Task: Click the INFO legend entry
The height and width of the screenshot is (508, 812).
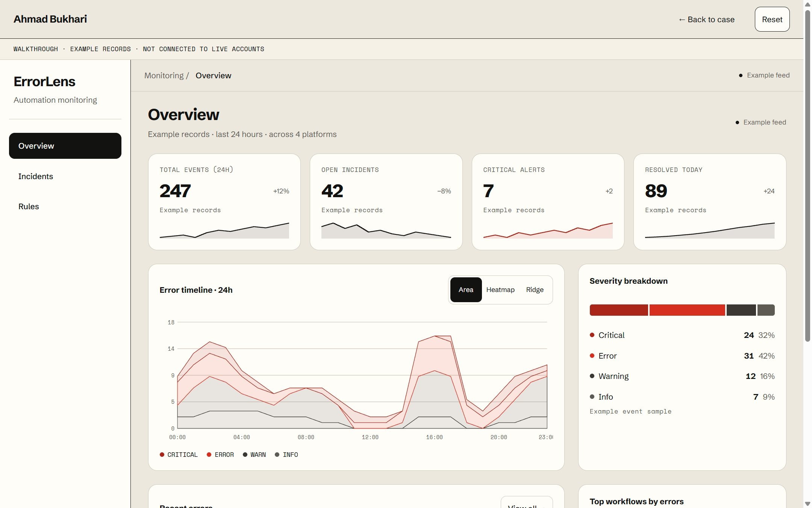Action: click(x=286, y=455)
